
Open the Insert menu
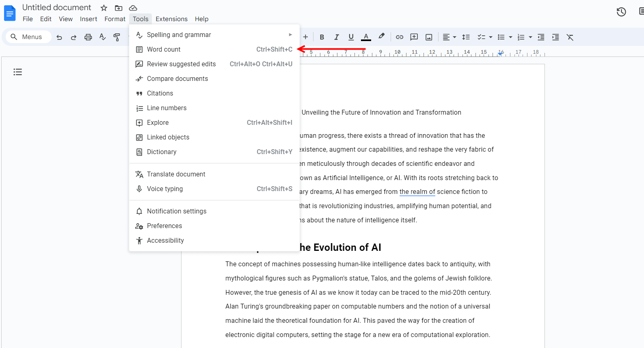click(89, 19)
